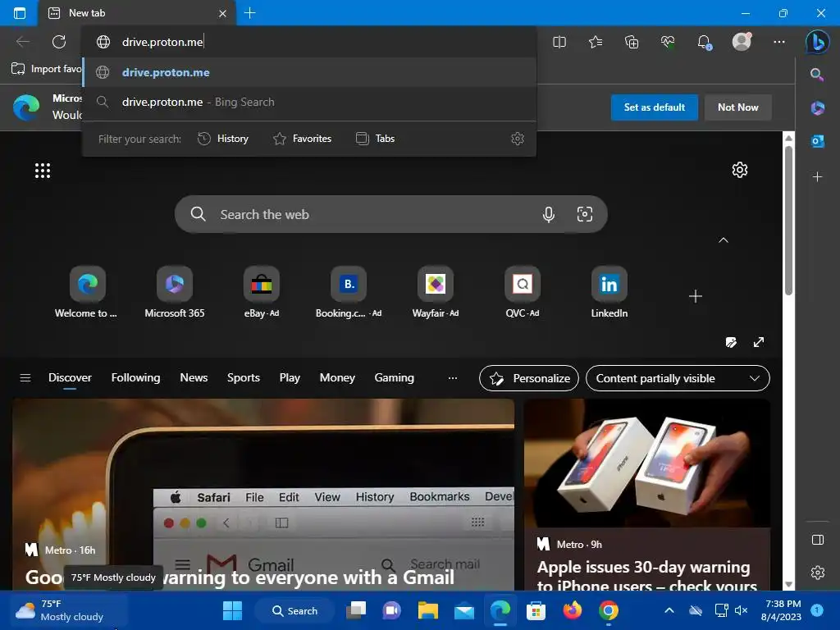Screen dimensions: 840x630
Task: Select drive.proton.me URL suggestion
Action: click(x=309, y=72)
